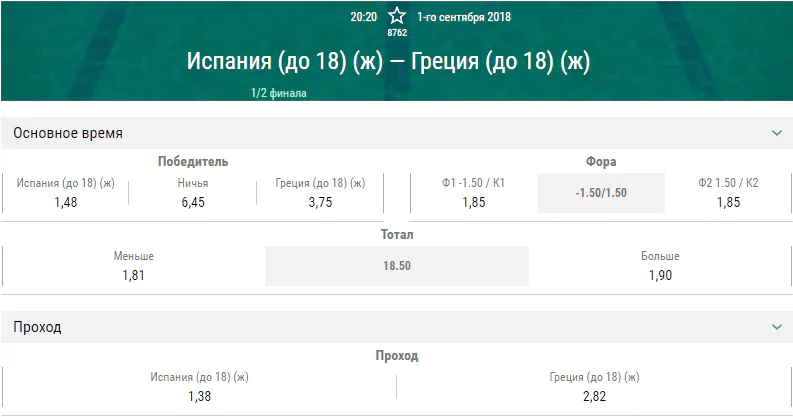Click the Основное время section header
The width and height of the screenshot is (793, 417).
point(396,133)
